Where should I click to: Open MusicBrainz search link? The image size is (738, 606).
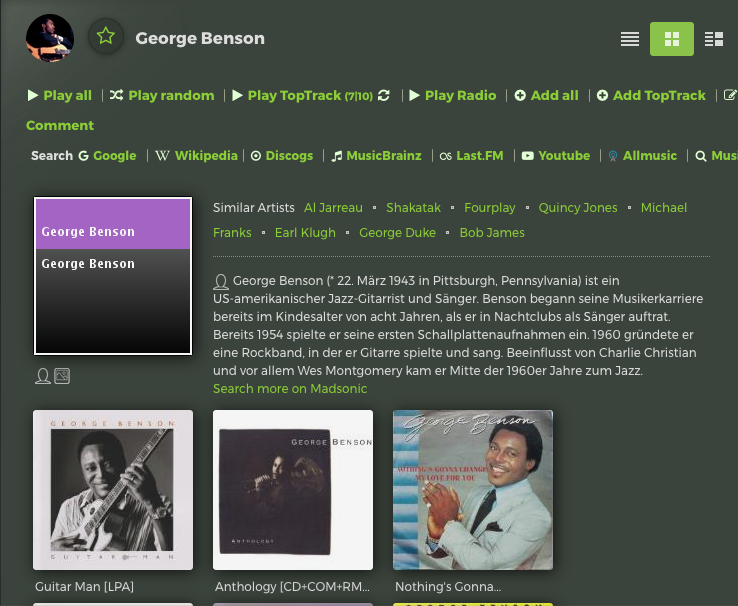(384, 156)
